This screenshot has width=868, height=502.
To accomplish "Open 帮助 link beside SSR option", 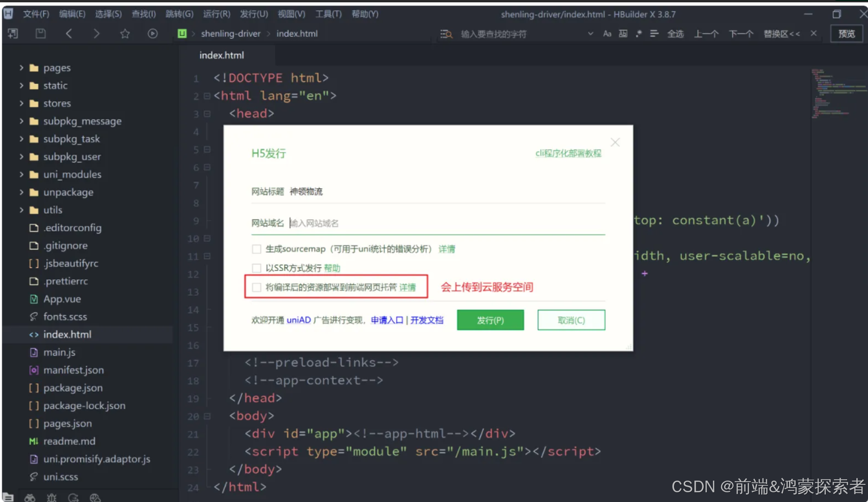I will pos(332,268).
